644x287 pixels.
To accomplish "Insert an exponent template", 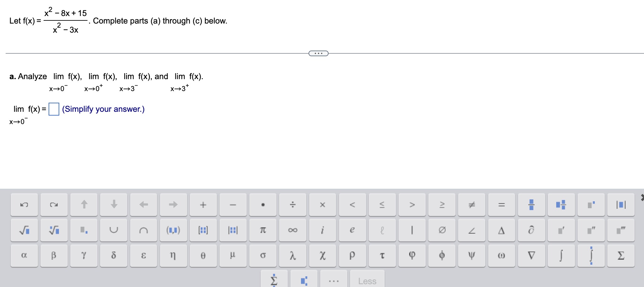I will pos(591,205).
